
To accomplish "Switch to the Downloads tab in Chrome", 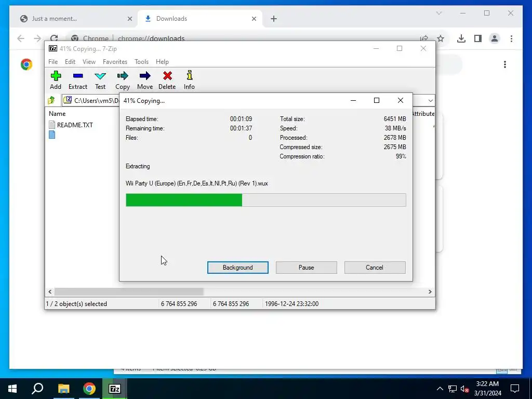I will [201, 19].
